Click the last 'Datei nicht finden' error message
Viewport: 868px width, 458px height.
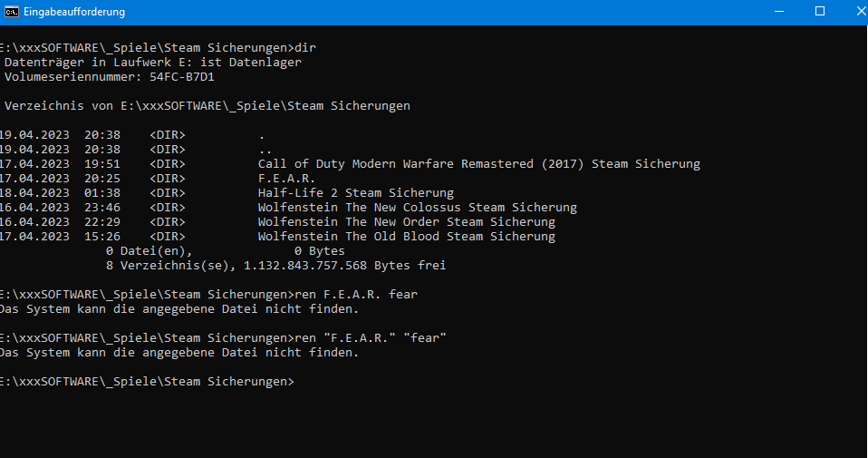(x=178, y=352)
